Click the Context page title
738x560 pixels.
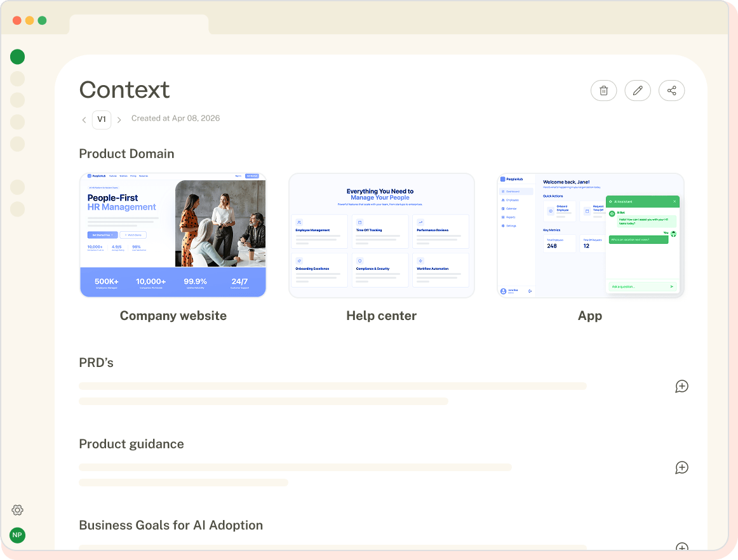124,90
